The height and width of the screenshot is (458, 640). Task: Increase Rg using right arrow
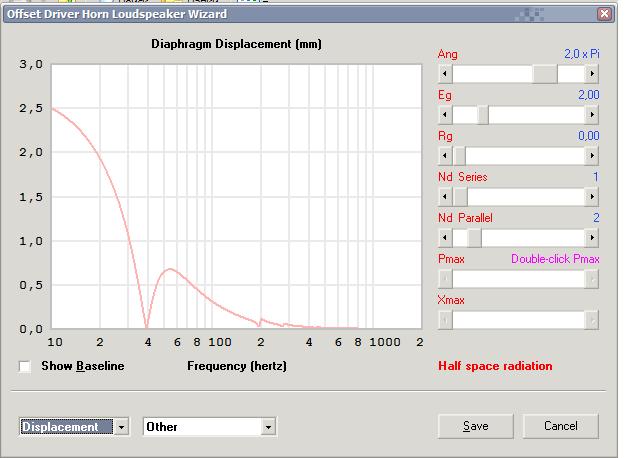(592, 156)
